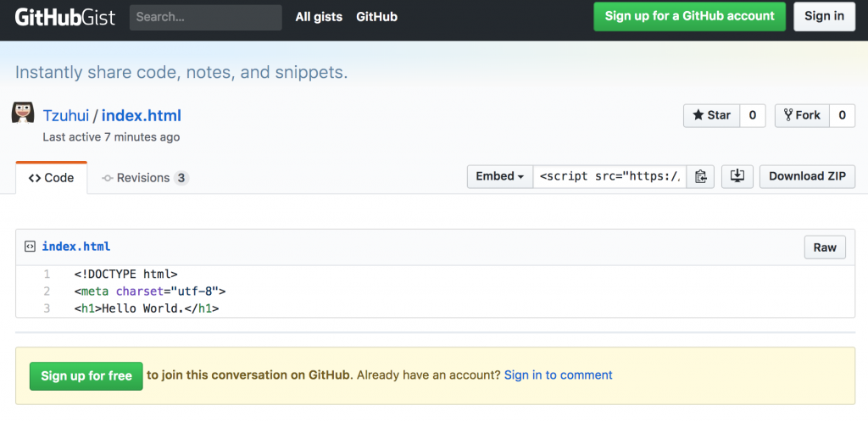This screenshot has width=868, height=422.
Task: Click the file code icon beside index.html
Action: pos(30,247)
